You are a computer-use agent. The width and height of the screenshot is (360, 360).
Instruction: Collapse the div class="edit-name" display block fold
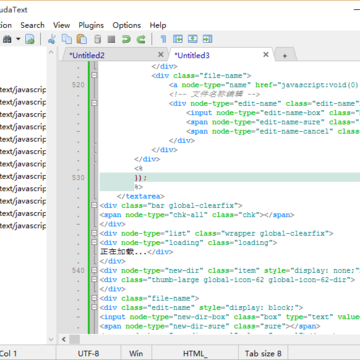point(95,307)
